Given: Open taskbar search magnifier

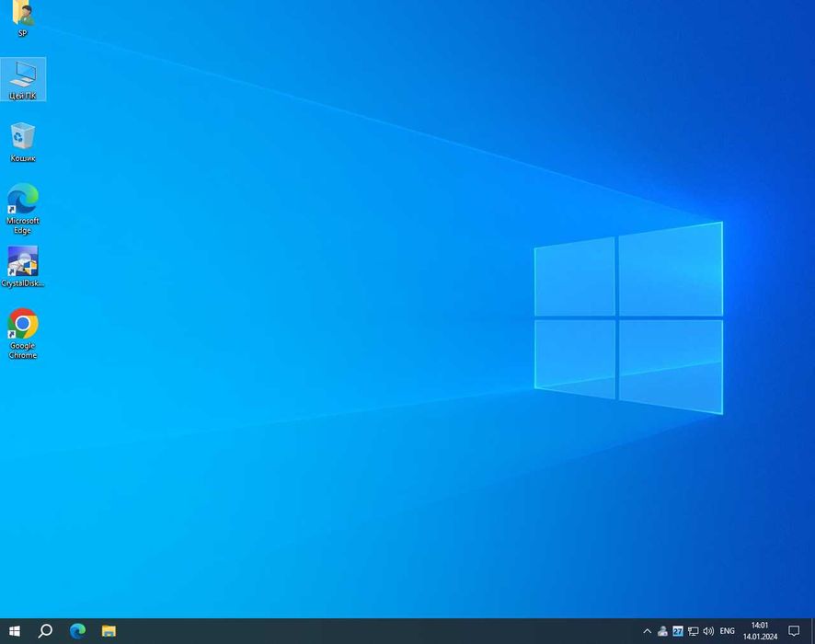Looking at the screenshot, I should point(46,631).
